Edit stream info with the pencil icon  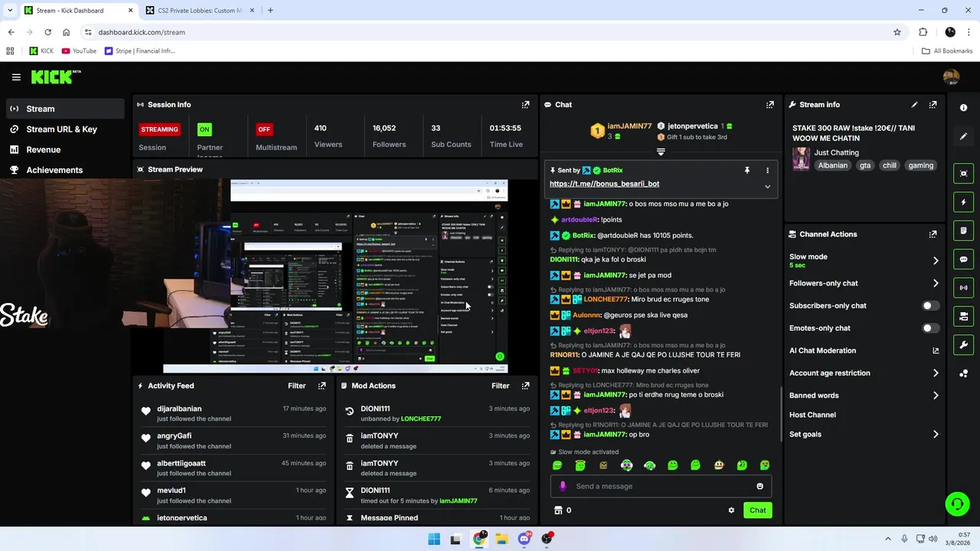pyautogui.click(x=914, y=105)
